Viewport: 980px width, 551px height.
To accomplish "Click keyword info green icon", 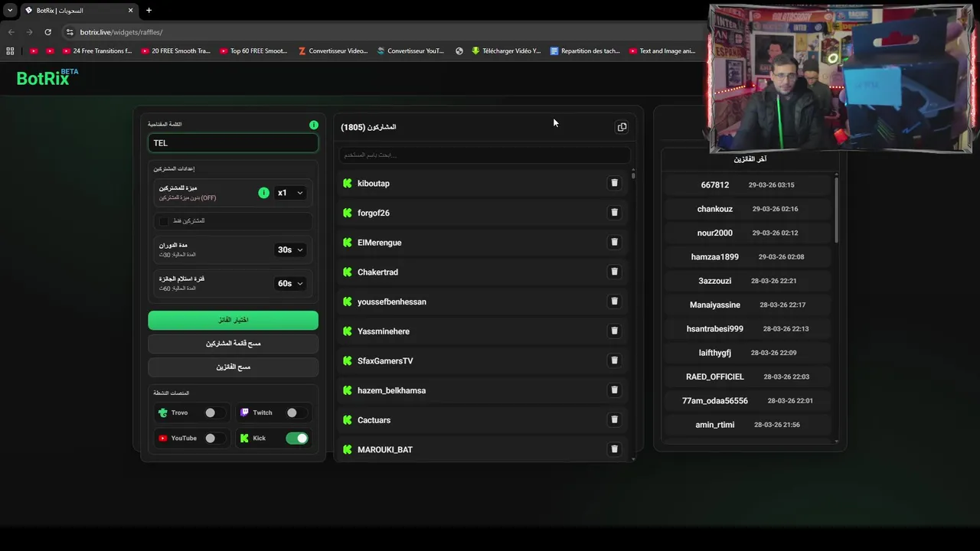I will click(314, 125).
